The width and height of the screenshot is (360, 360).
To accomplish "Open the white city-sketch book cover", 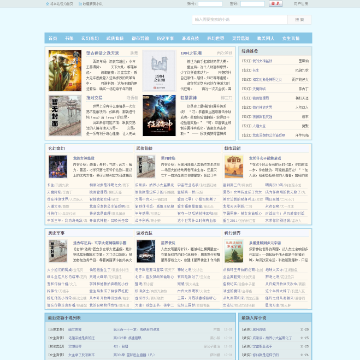I will pyautogui.click(x=159, y=71).
